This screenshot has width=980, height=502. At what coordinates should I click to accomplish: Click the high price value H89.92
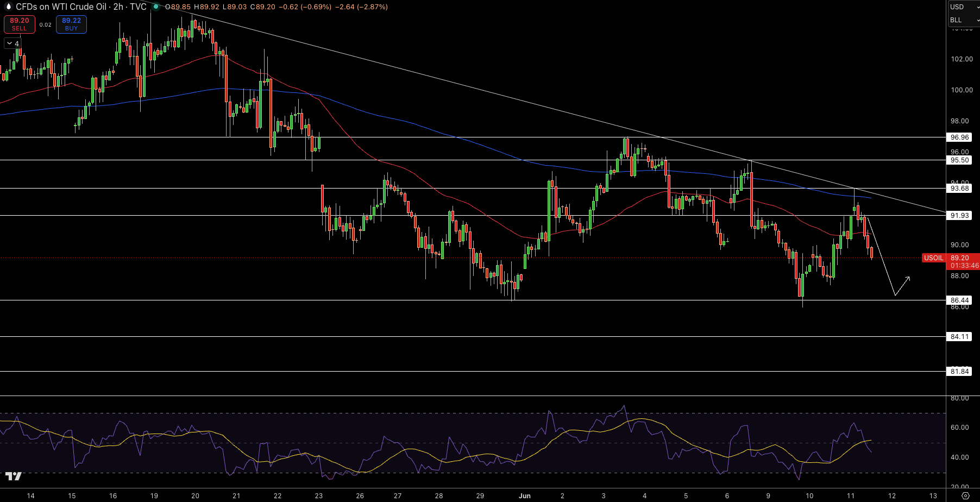206,7
